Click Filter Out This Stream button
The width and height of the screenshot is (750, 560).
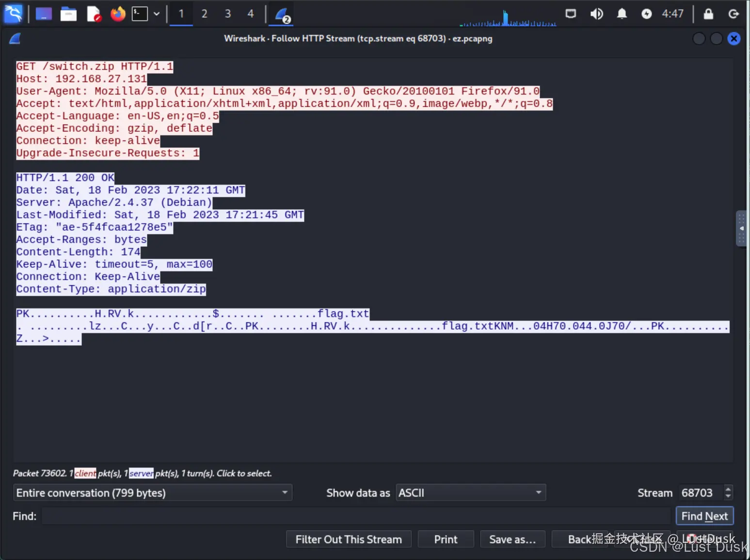pos(349,540)
